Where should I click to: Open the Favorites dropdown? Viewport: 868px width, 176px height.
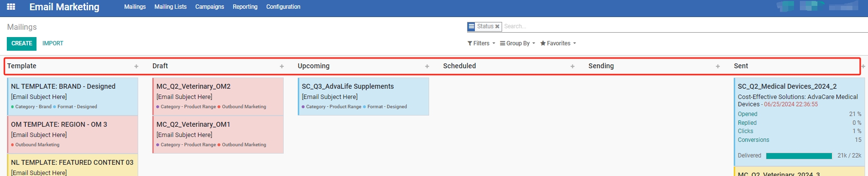click(558, 43)
